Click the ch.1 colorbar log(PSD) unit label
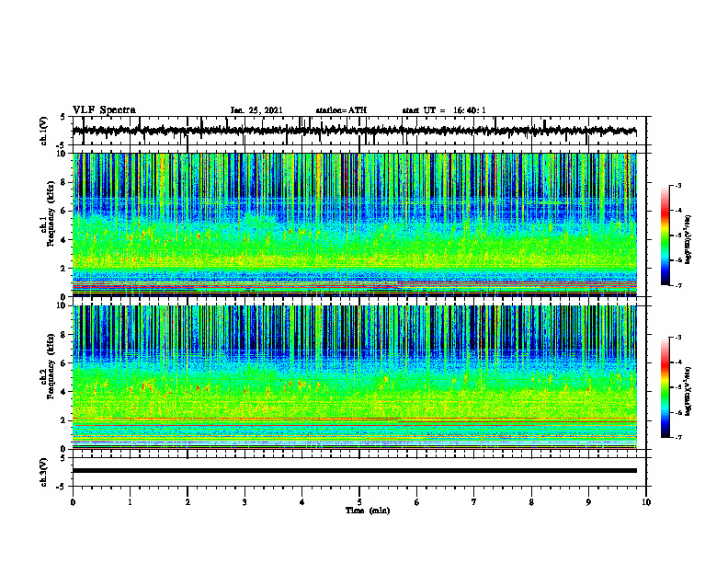The width and height of the screenshot is (728, 563). click(x=688, y=239)
